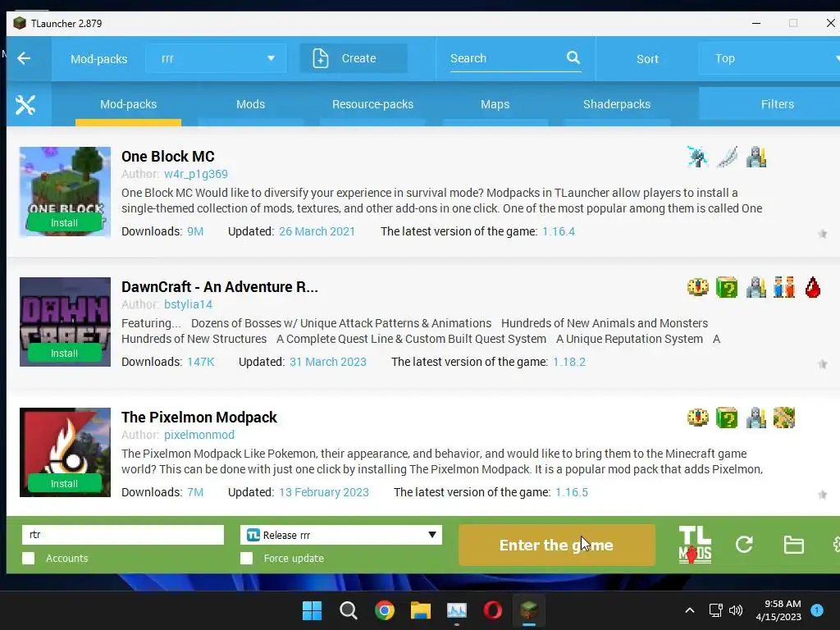Click the 31 March 2023 updated date
840x630 pixels.
pyautogui.click(x=328, y=362)
